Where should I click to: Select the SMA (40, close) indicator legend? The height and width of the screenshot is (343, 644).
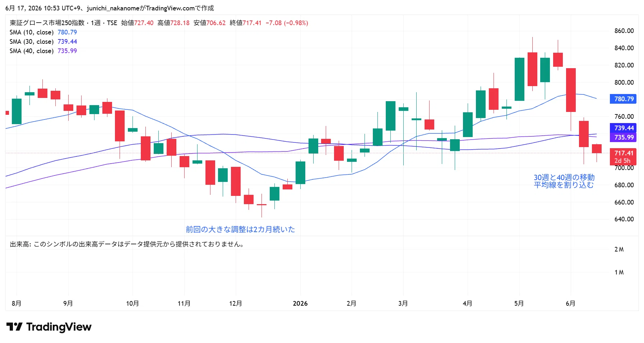[43, 51]
